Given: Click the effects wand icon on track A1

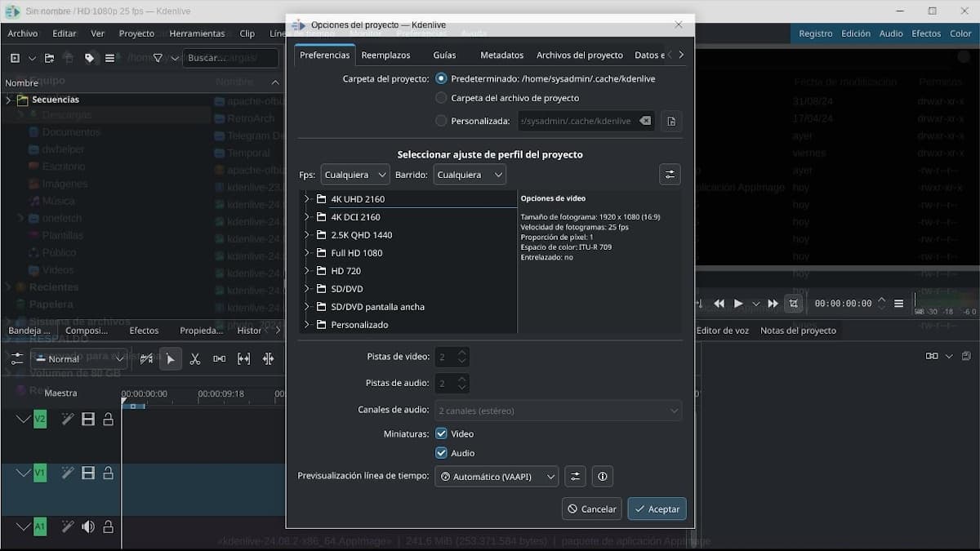Looking at the screenshot, I should (x=68, y=527).
